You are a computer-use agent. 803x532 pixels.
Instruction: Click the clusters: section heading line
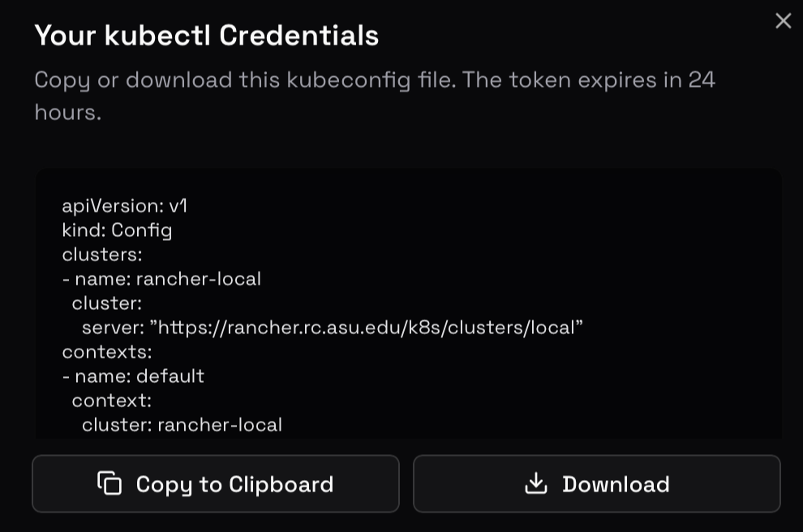[99, 255]
